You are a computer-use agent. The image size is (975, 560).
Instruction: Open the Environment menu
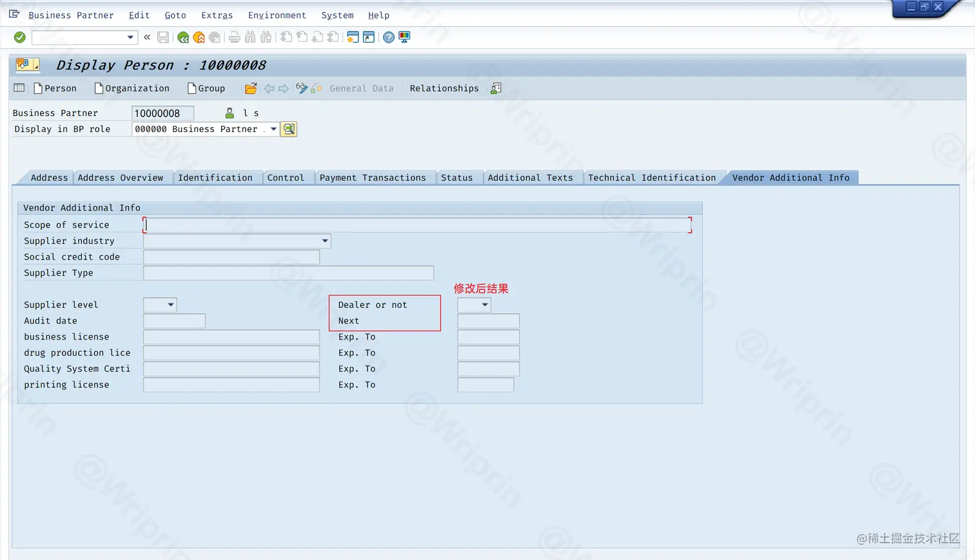277,15
